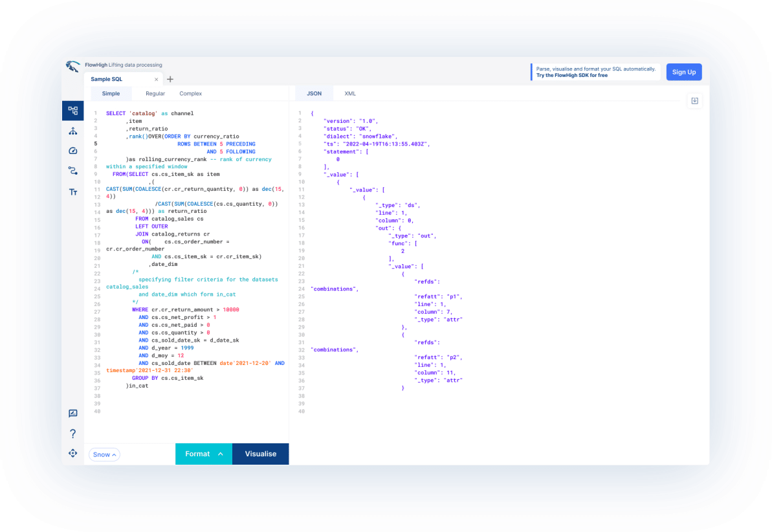Screen dimensions: 772x532
Task: Show the JSON output tab
Action: (x=314, y=94)
